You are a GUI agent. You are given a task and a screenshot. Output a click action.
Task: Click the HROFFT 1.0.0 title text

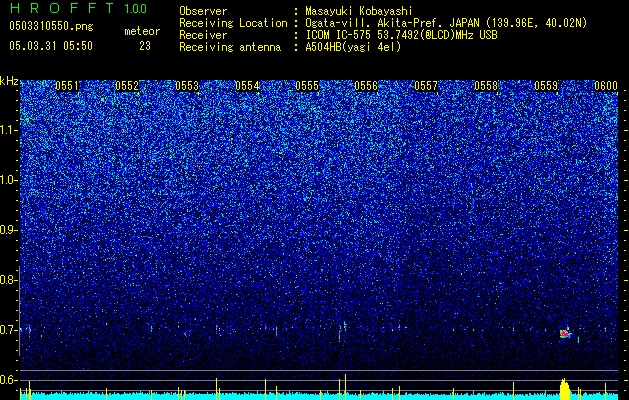tap(78, 8)
